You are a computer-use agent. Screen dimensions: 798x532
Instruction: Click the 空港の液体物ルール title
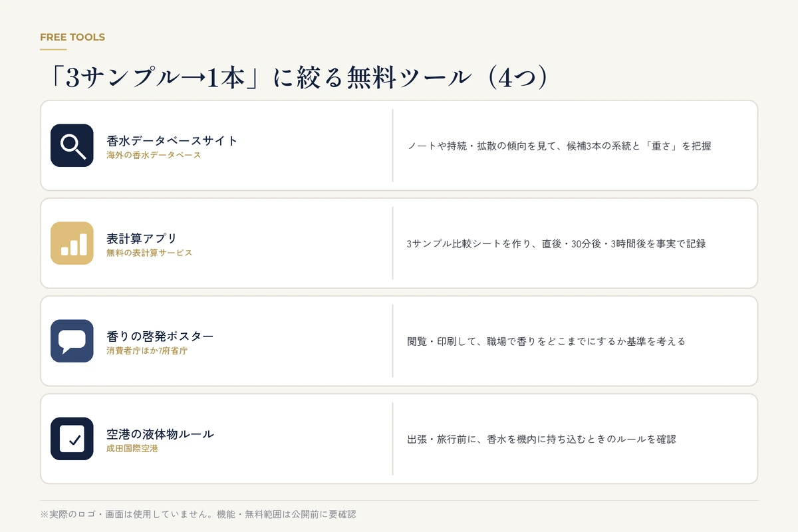point(160,434)
